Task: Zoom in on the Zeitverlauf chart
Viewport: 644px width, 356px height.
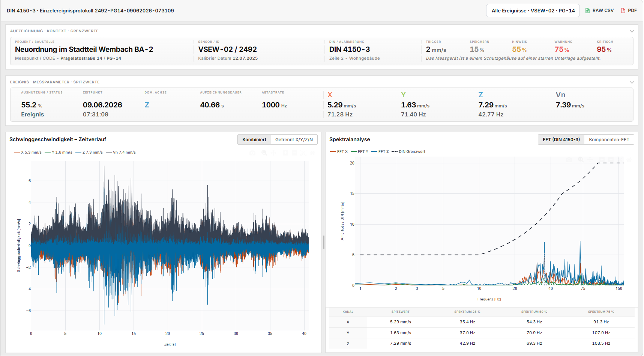Action: coord(285,153)
